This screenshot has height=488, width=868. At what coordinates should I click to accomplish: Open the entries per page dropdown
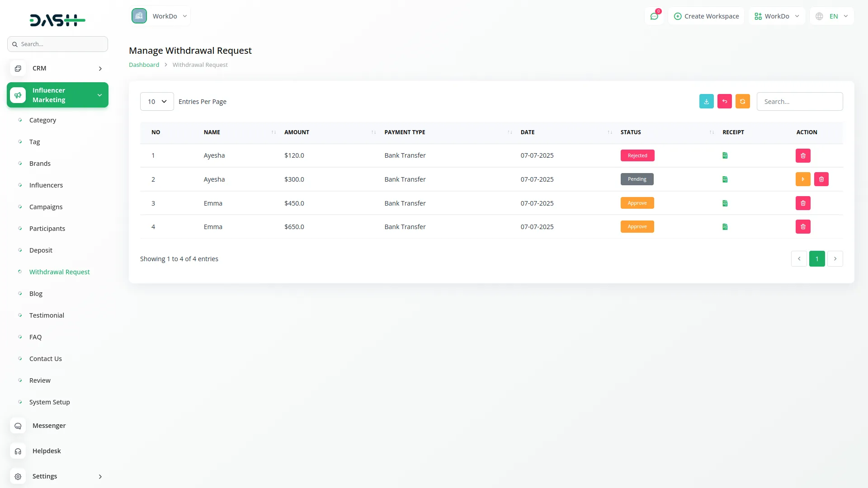coord(157,102)
